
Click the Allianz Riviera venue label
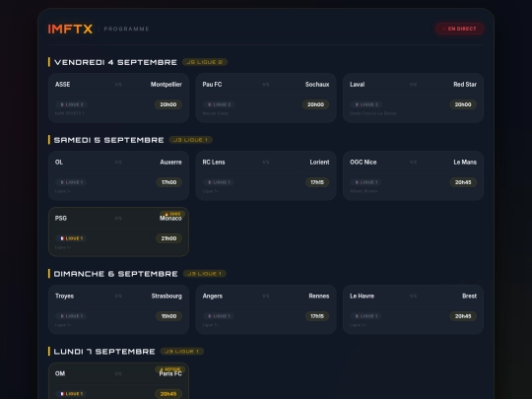click(364, 191)
